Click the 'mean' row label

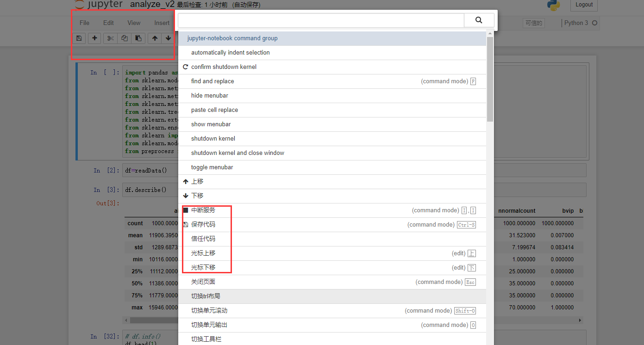(x=136, y=235)
